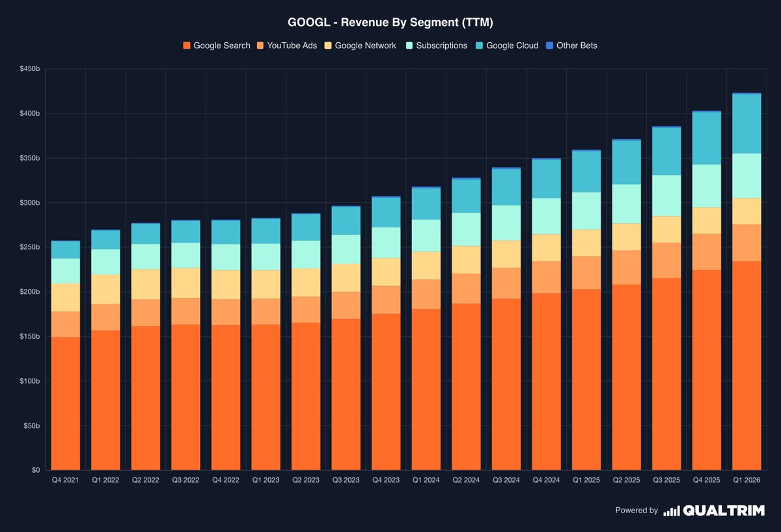Click the Powered by text
Viewport: 781px width, 532px height.
(637, 511)
